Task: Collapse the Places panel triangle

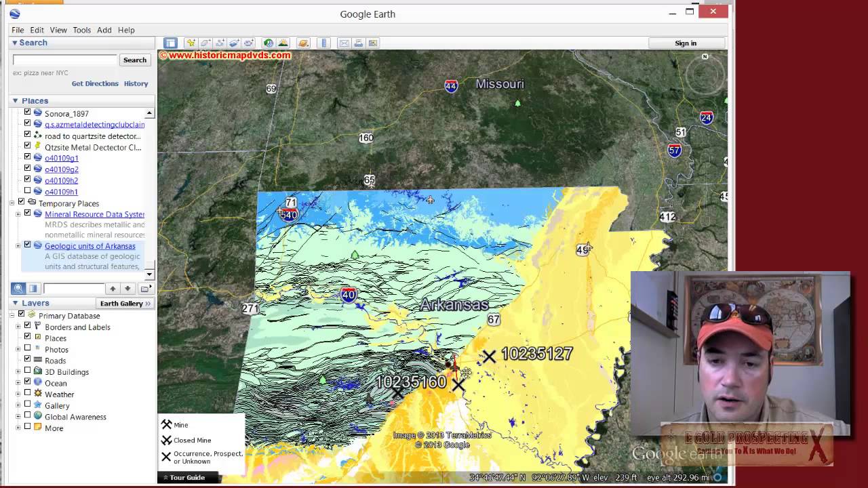Action: [14, 100]
